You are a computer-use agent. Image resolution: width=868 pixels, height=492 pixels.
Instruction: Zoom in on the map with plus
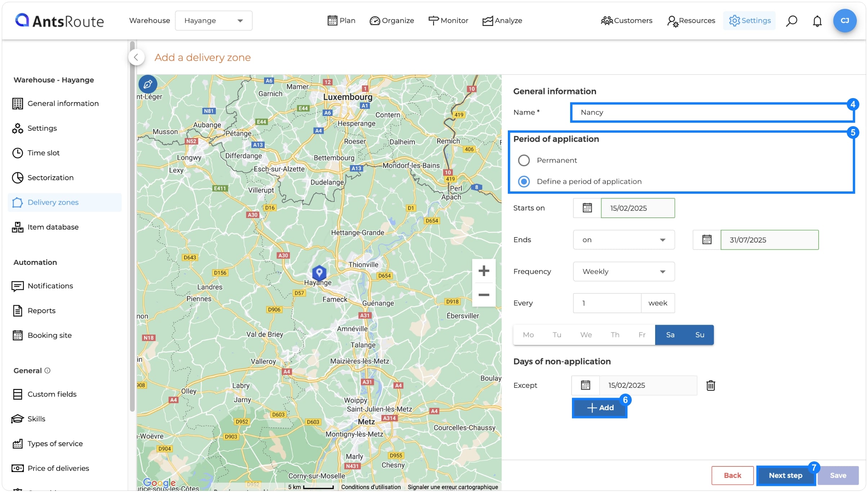tap(484, 271)
